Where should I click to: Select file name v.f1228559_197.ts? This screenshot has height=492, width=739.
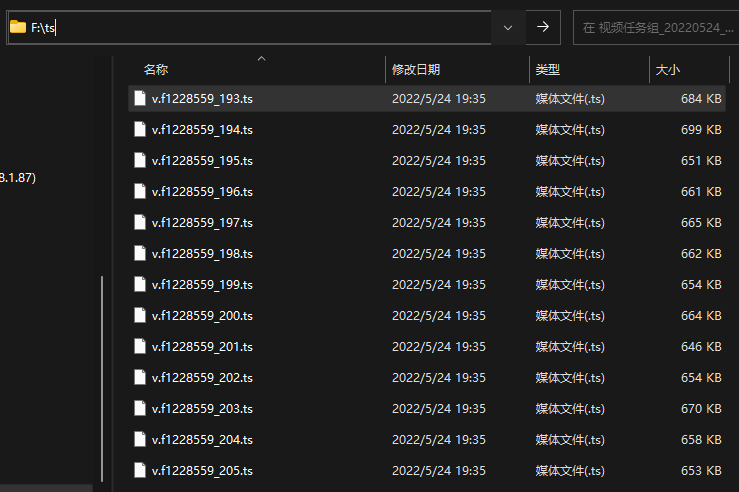click(x=202, y=222)
